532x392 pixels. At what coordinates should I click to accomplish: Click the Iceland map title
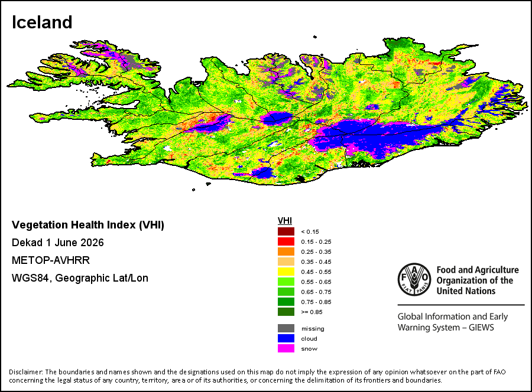(x=42, y=22)
